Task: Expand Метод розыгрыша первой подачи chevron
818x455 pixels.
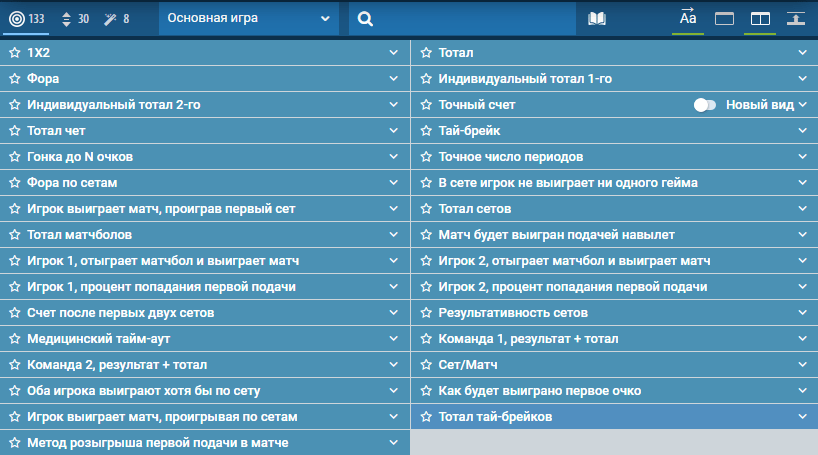Action: pyautogui.click(x=393, y=442)
